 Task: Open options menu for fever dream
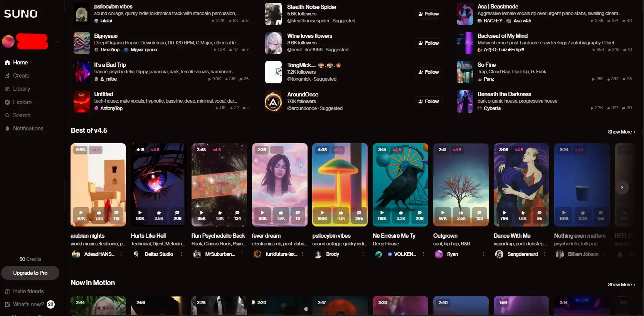click(x=303, y=254)
